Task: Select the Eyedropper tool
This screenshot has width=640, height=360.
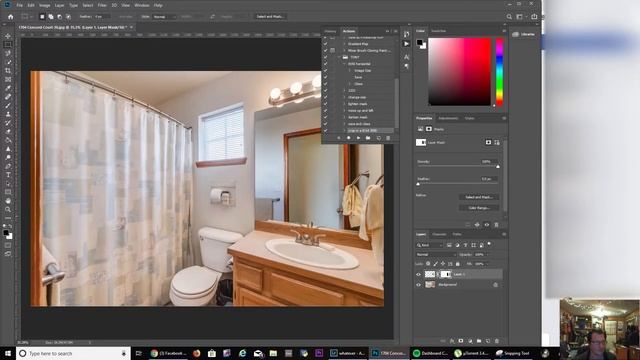Action: (8, 88)
